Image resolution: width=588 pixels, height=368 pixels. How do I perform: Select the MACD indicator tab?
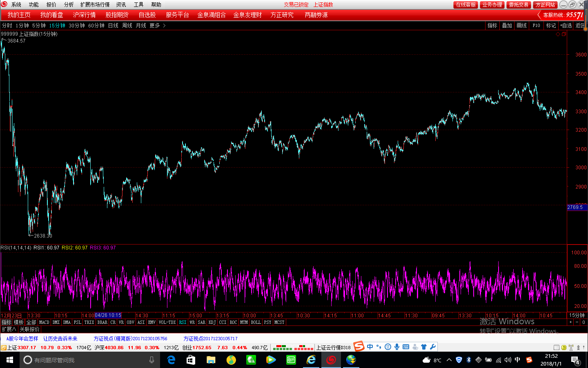point(44,322)
